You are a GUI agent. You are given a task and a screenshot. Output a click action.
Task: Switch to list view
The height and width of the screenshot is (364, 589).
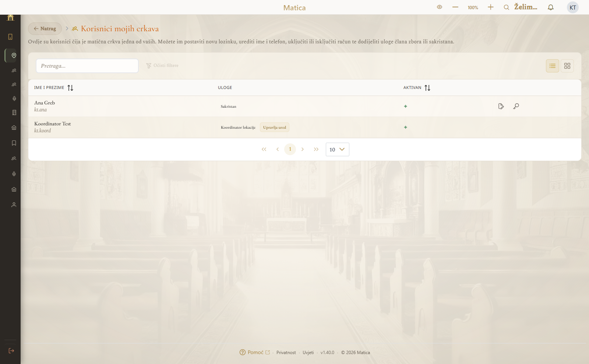coord(552,66)
